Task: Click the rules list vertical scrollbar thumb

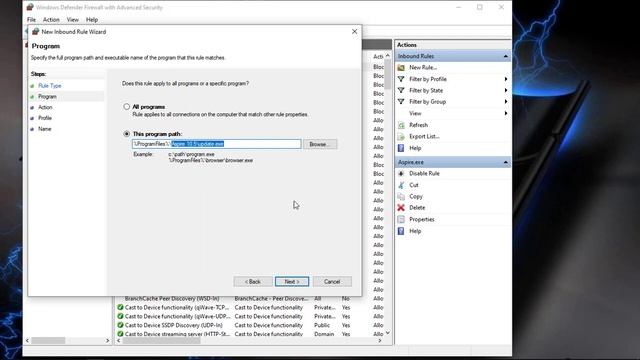Action: (387, 74)
